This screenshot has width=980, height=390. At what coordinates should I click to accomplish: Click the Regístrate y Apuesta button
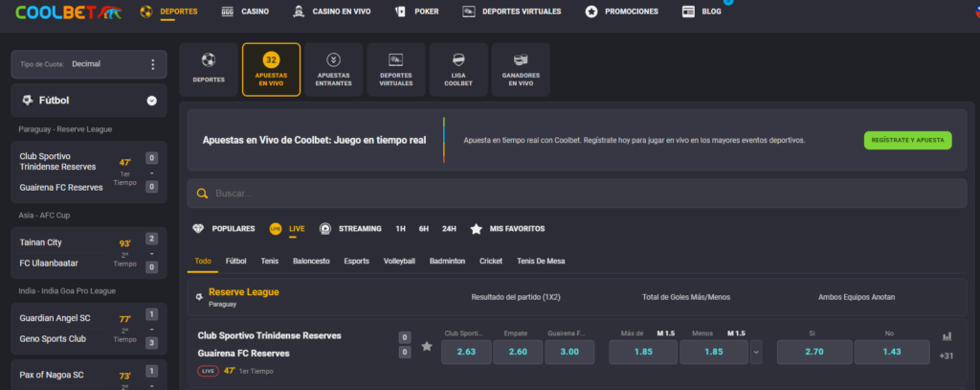coord(907,140)
